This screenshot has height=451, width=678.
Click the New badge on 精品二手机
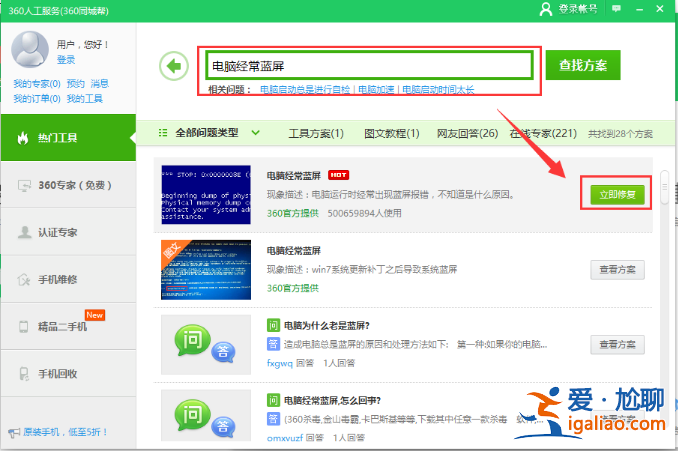95,315
